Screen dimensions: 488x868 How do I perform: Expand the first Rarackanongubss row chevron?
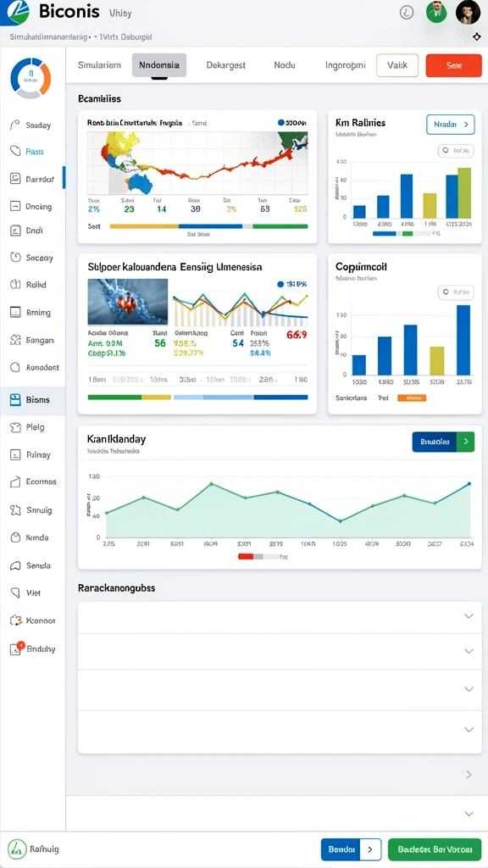coord(469,615)
